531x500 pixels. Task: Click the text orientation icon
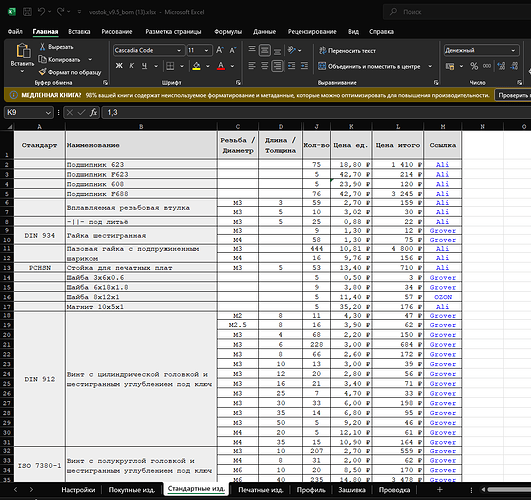click(x=291, y=50)
